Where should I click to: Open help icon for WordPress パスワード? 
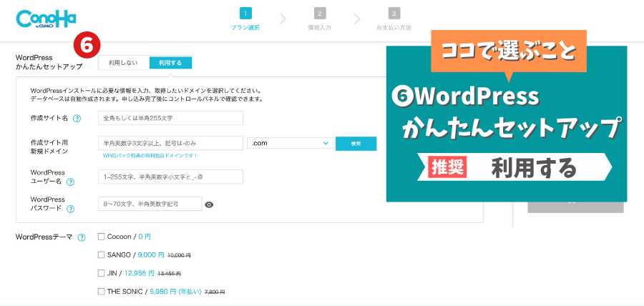tap(71, 209)
